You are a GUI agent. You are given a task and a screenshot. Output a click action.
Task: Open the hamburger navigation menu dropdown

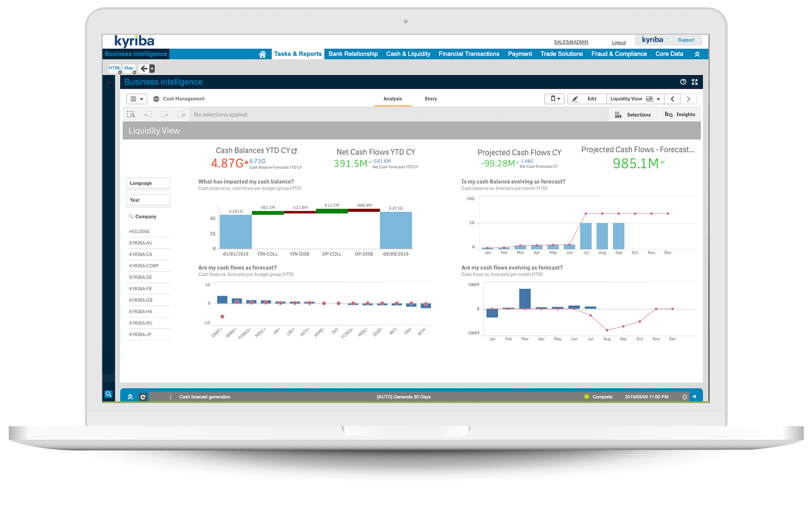click(136, 99)
